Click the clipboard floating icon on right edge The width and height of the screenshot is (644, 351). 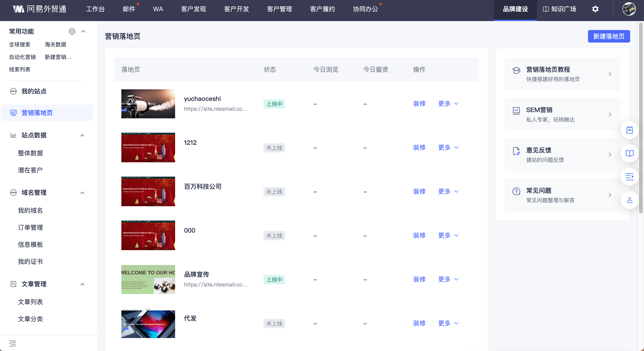[x=629, y=130]
